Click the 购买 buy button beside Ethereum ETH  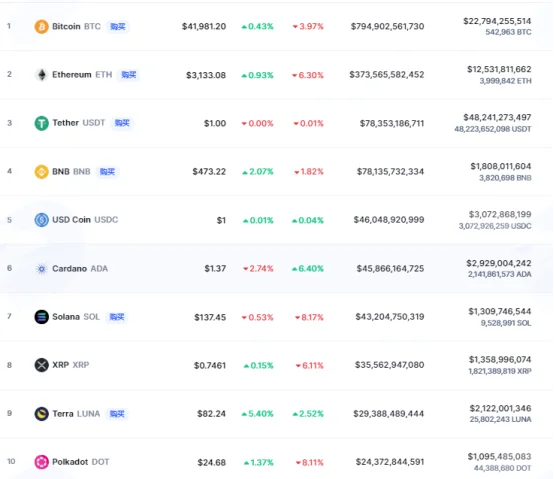pyautogui.click(x=129, y=75)
